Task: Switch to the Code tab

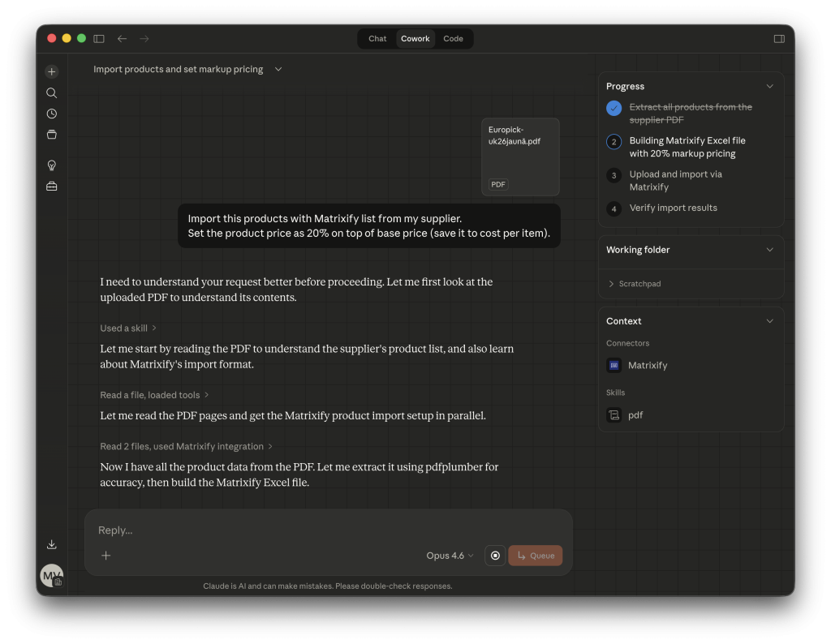Action: coord(453,38)
